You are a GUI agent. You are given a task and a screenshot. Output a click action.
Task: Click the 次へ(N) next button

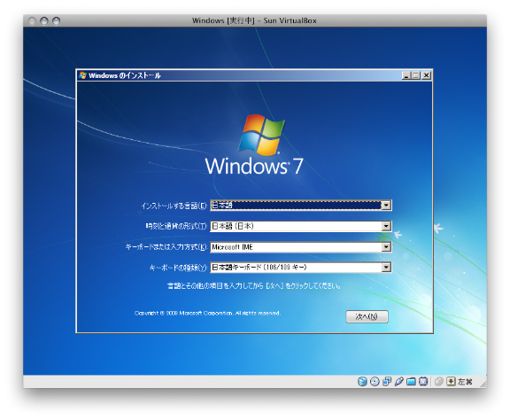click(367, 316)
